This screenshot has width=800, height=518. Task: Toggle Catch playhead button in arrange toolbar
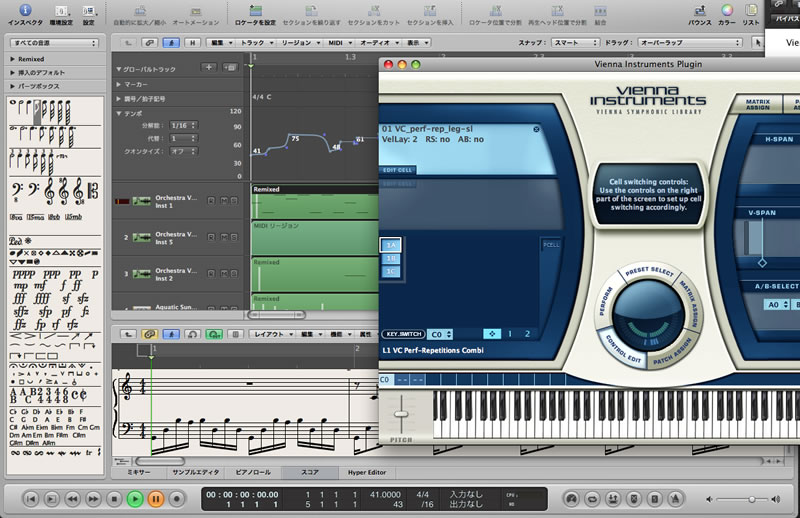click(x=170, y=43)
